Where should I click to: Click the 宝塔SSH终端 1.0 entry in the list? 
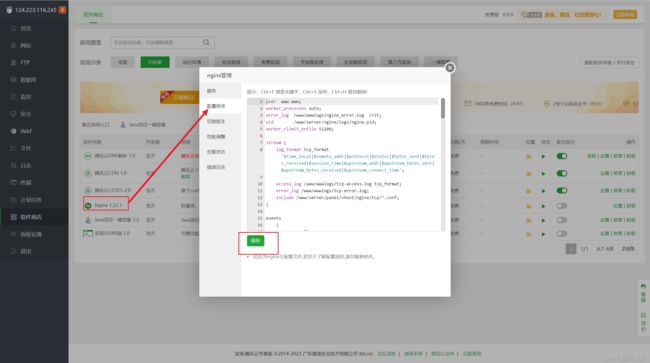[x=112, y=233]
